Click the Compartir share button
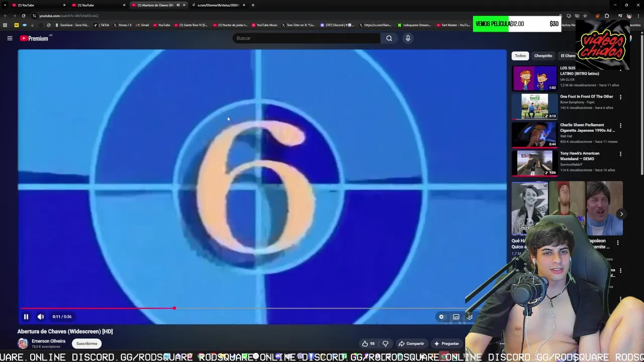 click(x=411, y=343)
